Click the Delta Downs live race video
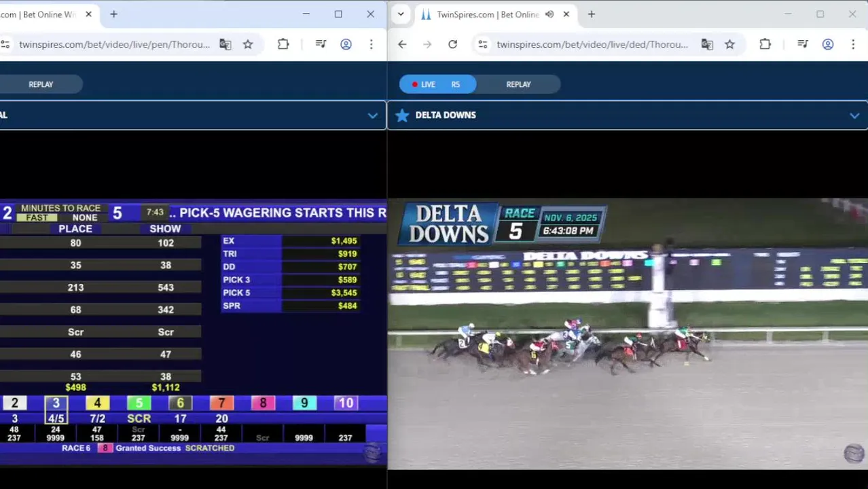Image resolution: width=868 pixels, height=489 pixels. (628, 334)
